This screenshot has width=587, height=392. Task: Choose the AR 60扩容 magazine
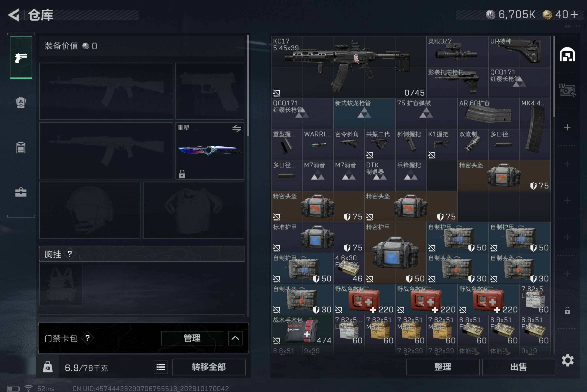coord(488,113)
